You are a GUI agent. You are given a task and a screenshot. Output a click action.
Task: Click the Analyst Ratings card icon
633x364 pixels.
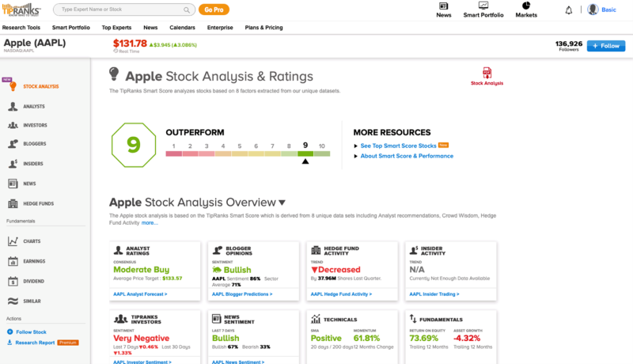click(x=118, y=251)
